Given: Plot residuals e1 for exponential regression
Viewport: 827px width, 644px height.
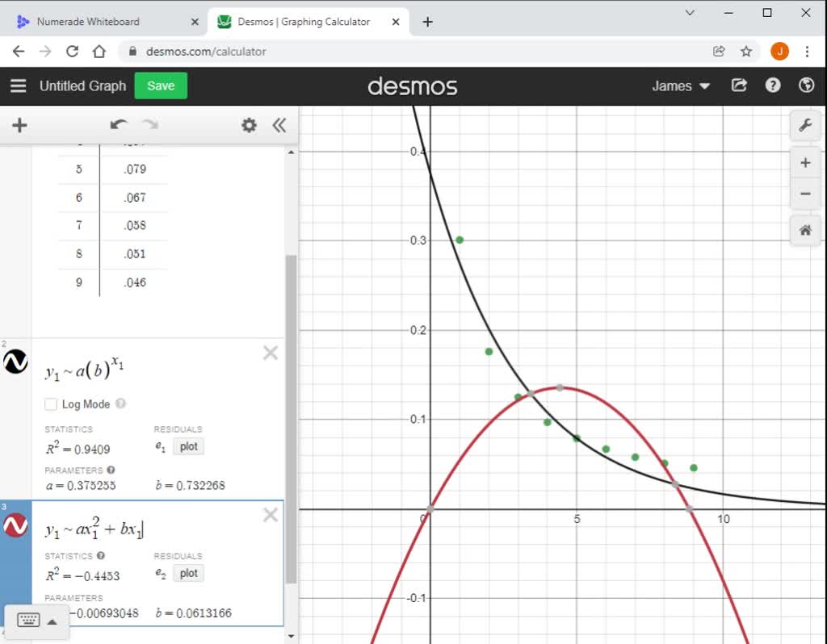Looking at the screenshot, I should coord(188,446).
